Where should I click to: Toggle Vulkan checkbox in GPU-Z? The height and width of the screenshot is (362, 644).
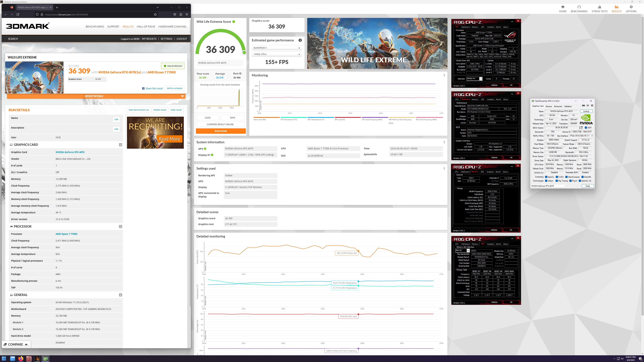coord(546,181)
